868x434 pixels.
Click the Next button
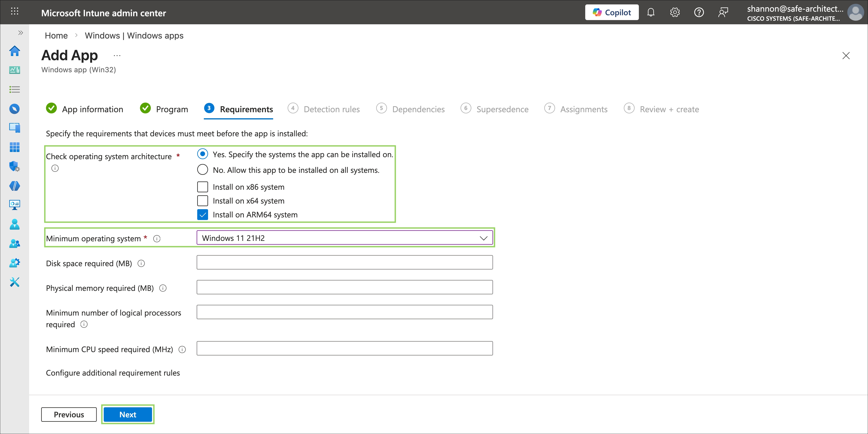[x=128, y=415]
